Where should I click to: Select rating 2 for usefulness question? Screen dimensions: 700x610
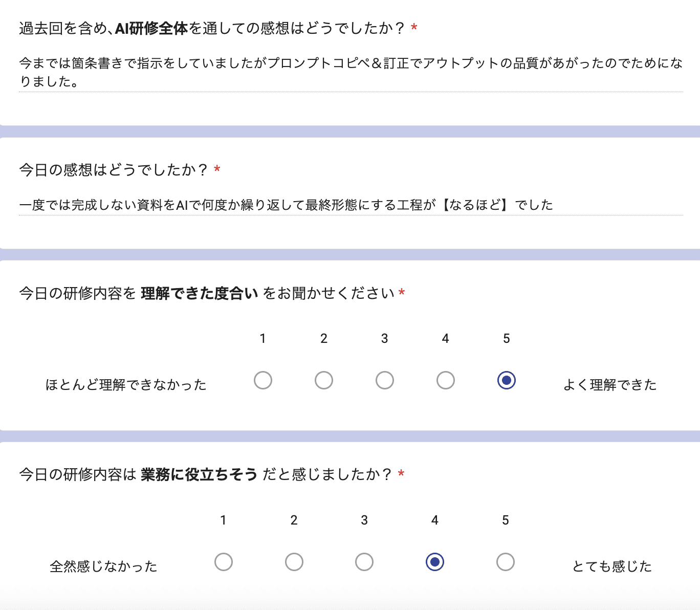[294, 562]
